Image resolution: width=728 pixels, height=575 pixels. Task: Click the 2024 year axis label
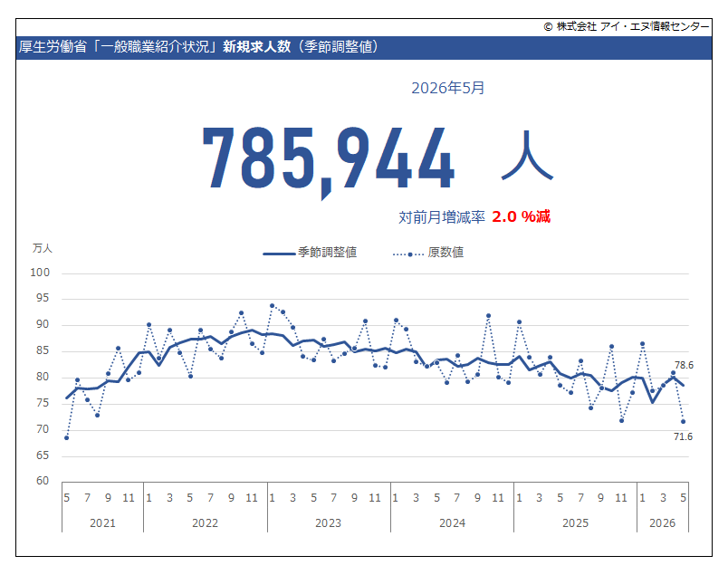452,523
